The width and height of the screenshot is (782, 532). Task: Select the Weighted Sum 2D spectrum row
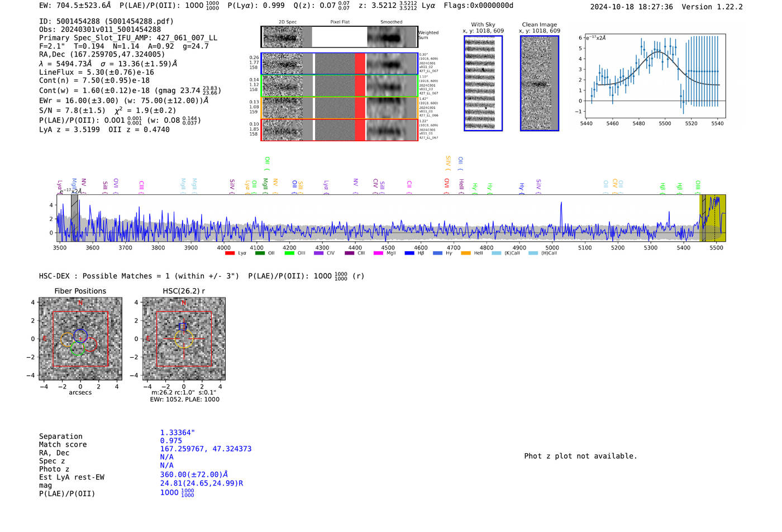(x=339, y=37)
